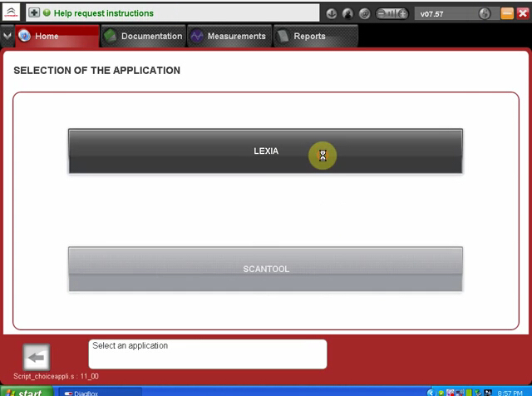The width and height of the screenshot is (532, 396).
Task: Click the Script_choiceappli.s : 11_00 label
Action: (56, 376)
